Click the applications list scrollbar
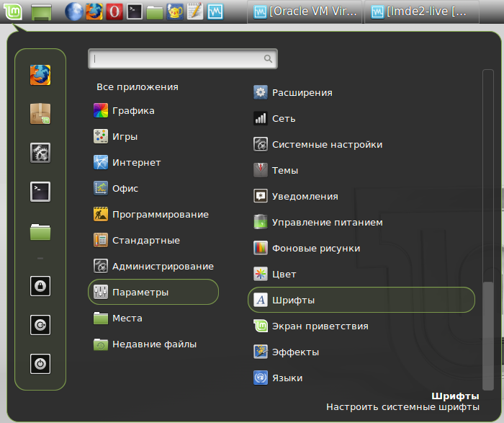504x423 pixels. click(x=488, y=317)
